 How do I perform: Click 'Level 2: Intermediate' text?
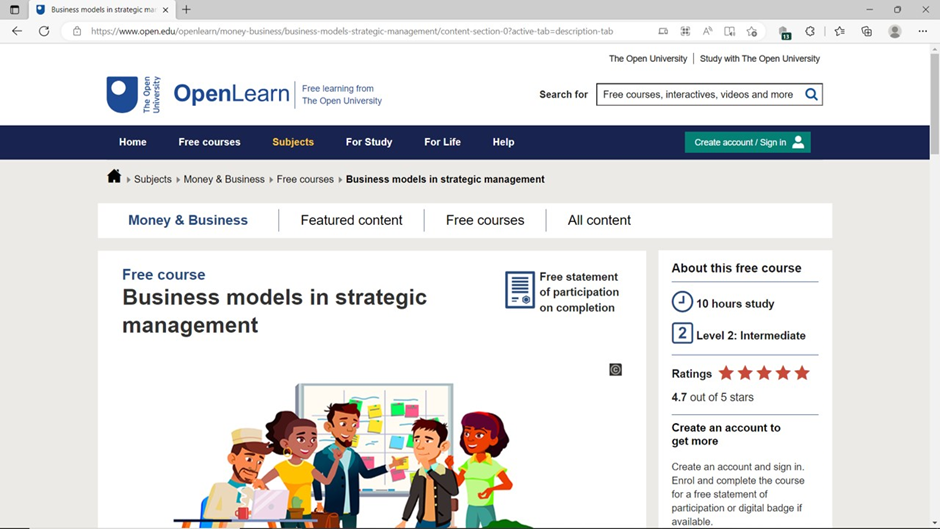pos(751,336)
